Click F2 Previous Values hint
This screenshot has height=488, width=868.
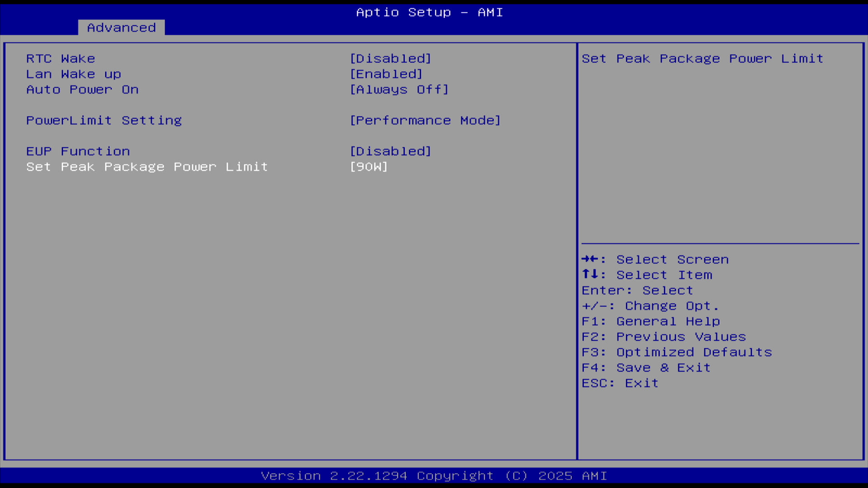[x=663, y=337]
